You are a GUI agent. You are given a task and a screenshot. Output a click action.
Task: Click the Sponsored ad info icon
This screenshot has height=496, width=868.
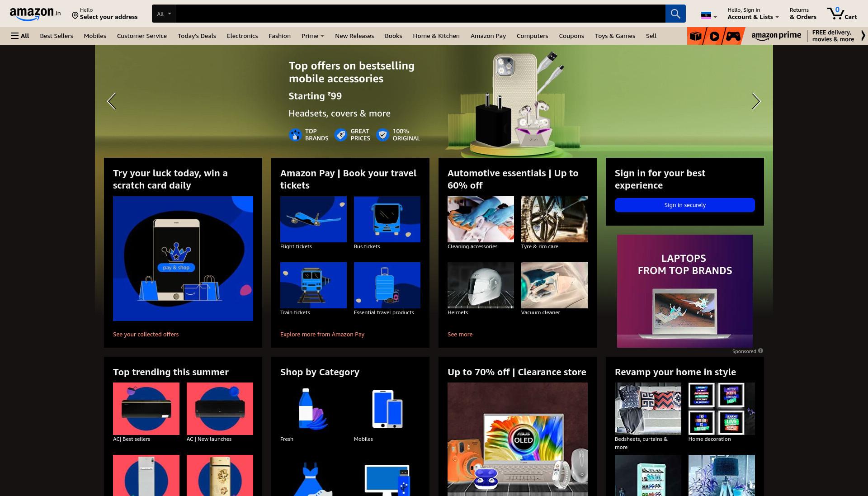760,351
